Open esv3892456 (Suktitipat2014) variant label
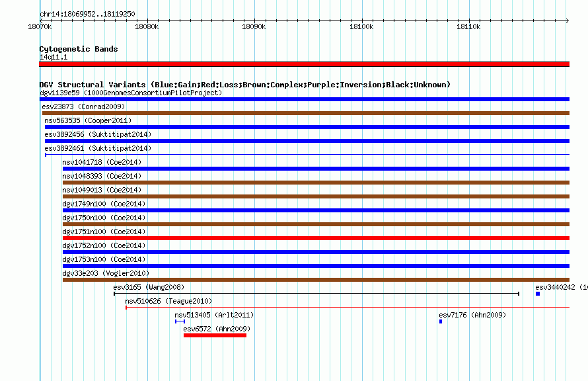Viewport: 588px width, 381px height. point(98,134)
